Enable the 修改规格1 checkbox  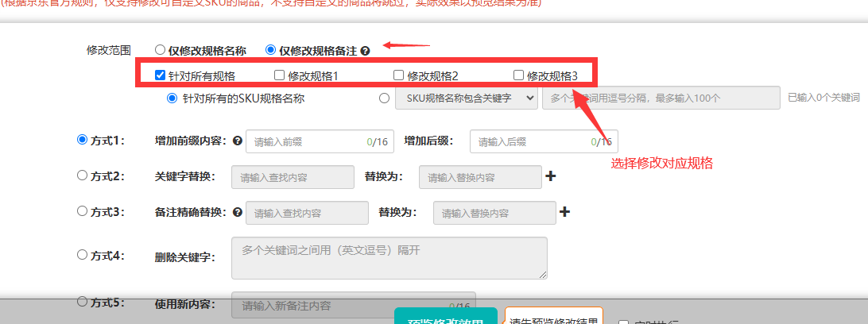(x=279, y=76)
